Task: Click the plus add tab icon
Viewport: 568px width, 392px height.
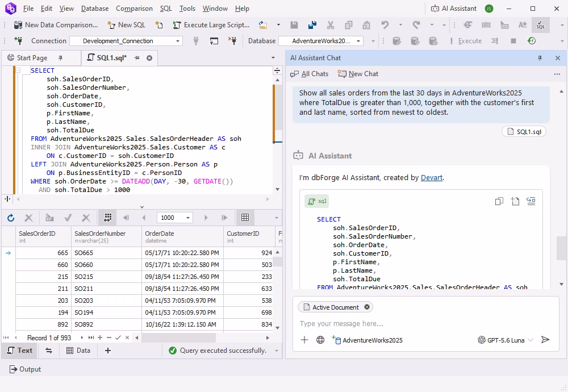Action: pos(107,351)
